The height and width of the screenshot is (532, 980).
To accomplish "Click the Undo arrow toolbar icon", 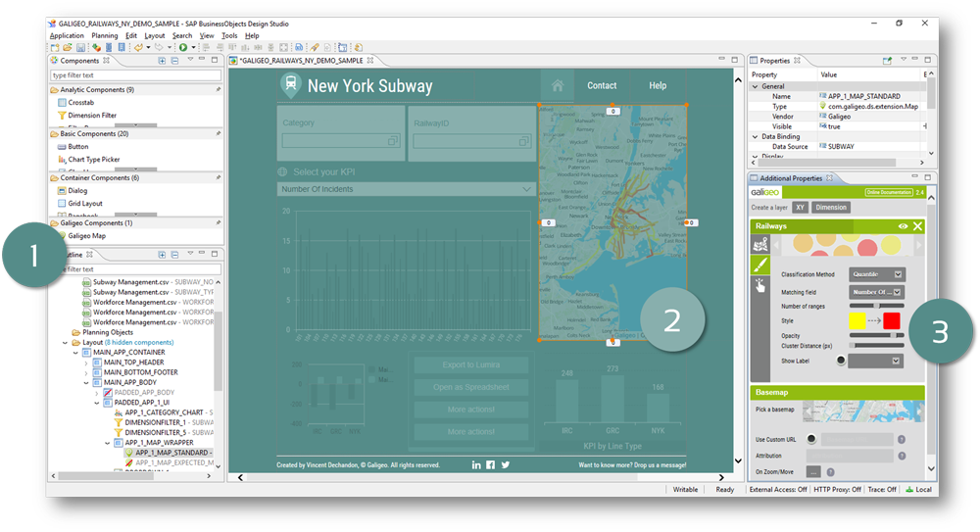I will pyautogui.click(x=138, y=47).
